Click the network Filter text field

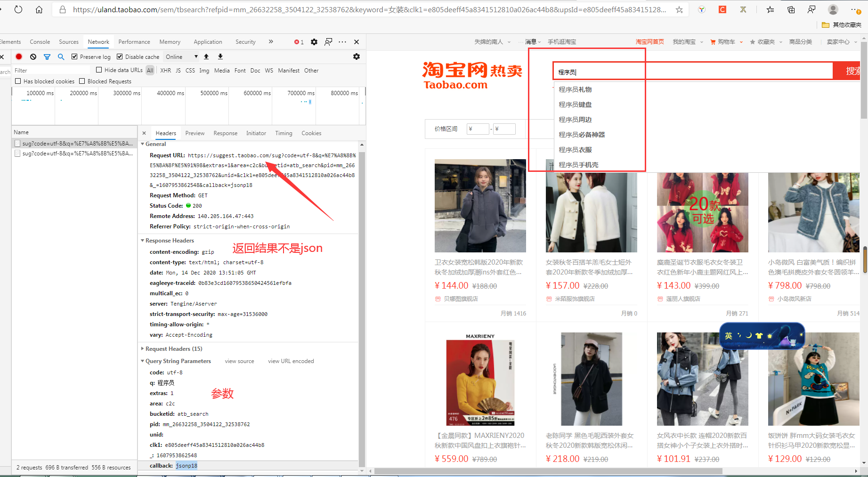coord(52,71)
